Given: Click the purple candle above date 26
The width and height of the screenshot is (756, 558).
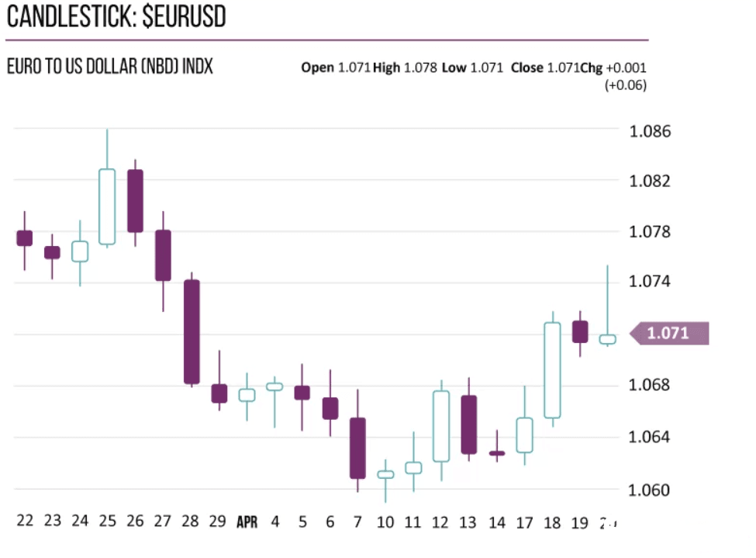Looking at the screenshot, I should coord(135,200).
